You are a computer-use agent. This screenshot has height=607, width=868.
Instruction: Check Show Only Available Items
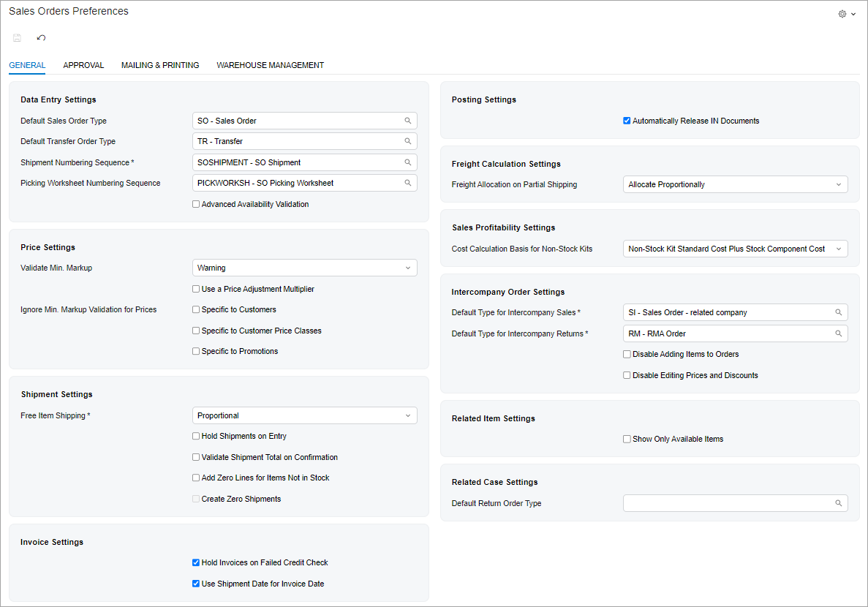tap(627, 439)
